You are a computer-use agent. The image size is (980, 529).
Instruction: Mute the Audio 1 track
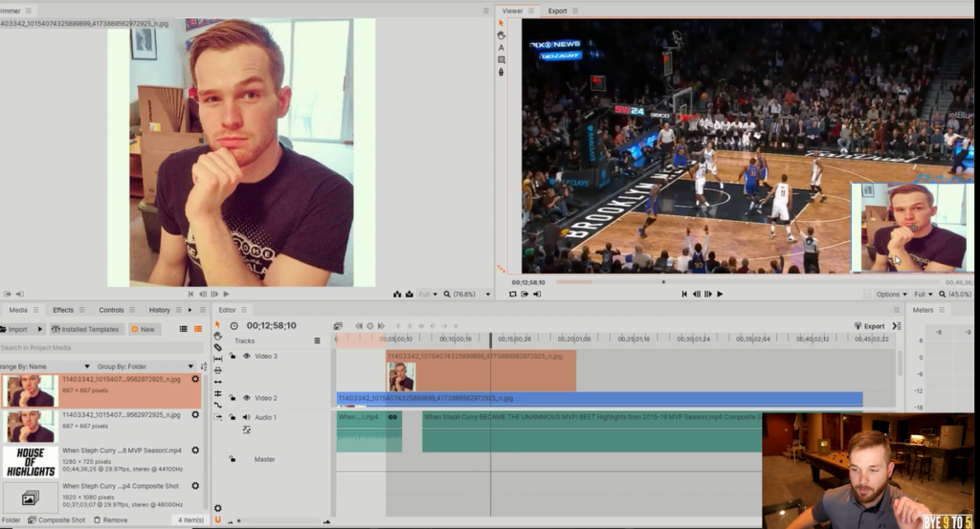click(x=246, y=417)
